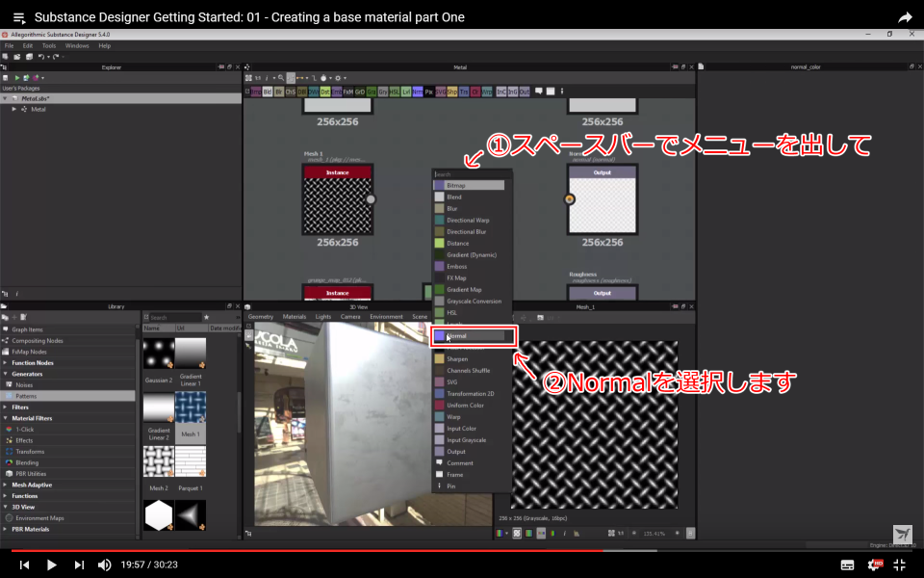Select Normal in the node popup menu
924x578 pixels.
[x=469, y=336]
